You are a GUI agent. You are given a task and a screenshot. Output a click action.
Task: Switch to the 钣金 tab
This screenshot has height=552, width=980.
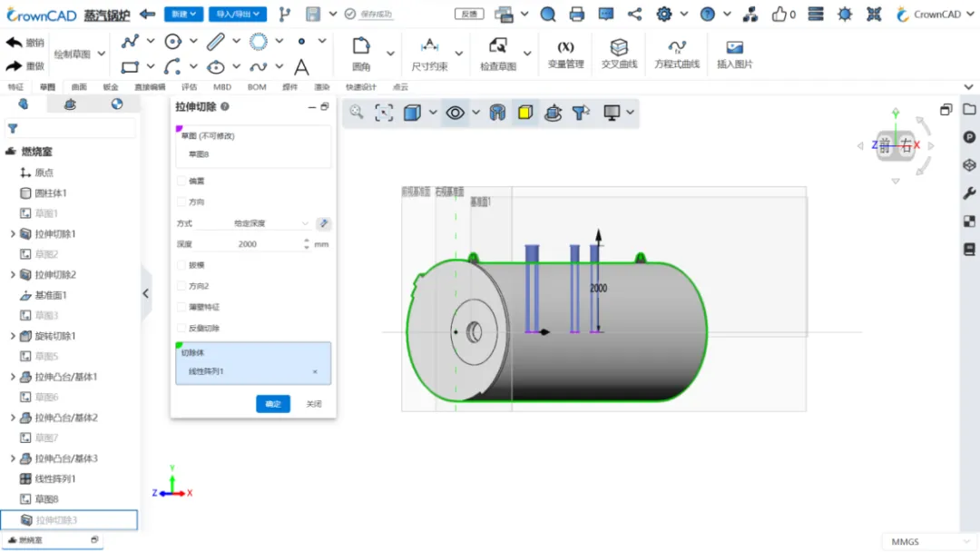point(111,87)
